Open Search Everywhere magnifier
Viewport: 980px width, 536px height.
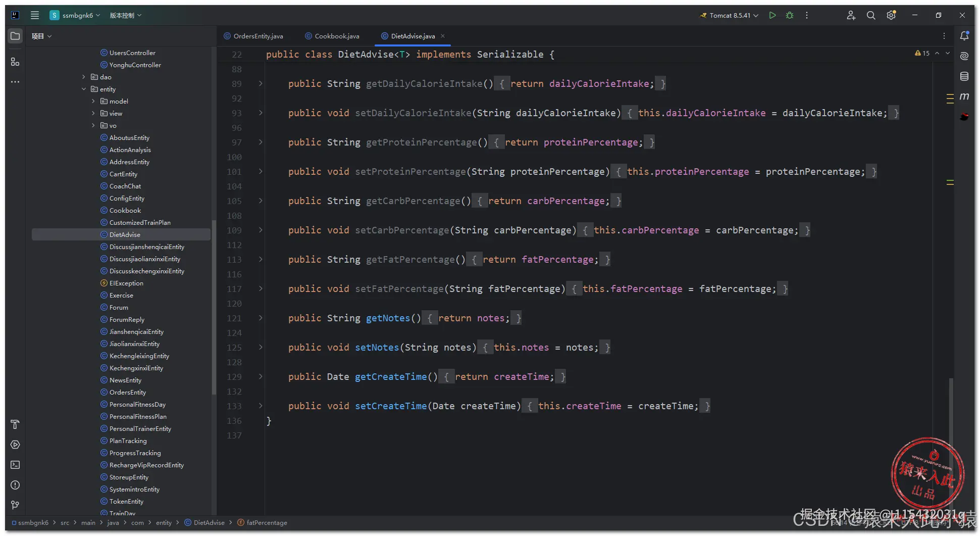point(871,15)
